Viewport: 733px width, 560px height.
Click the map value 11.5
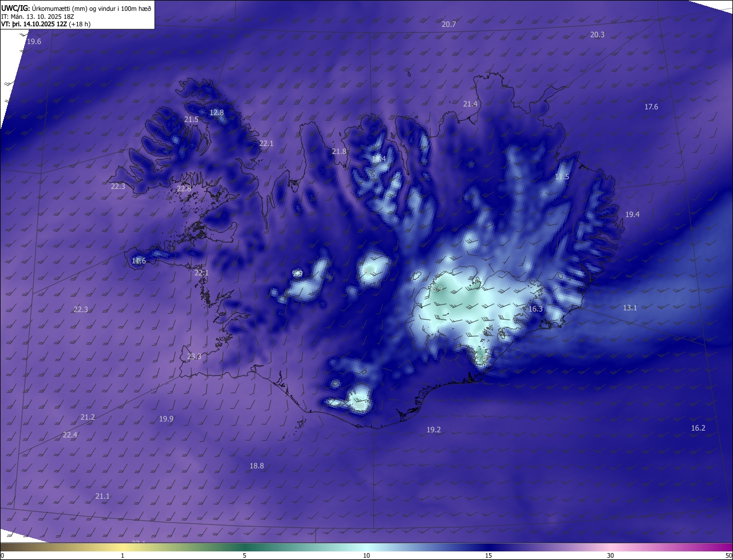pos(562,177)
